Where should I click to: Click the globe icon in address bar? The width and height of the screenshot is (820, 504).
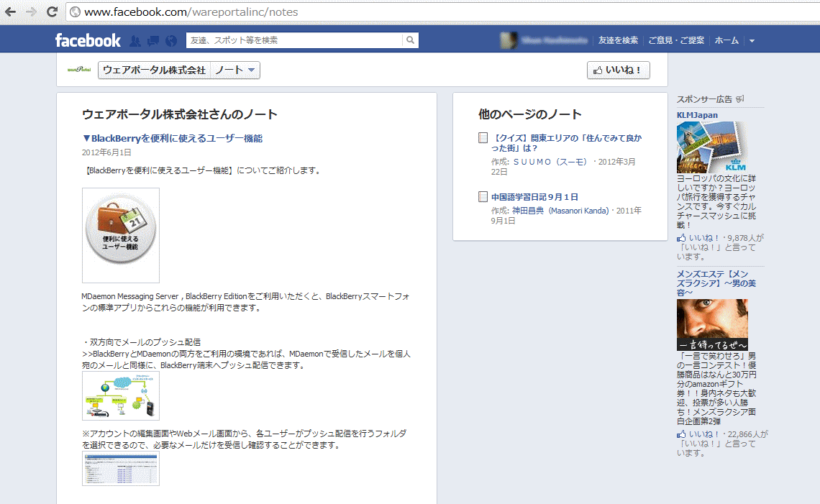pos(76,12)
